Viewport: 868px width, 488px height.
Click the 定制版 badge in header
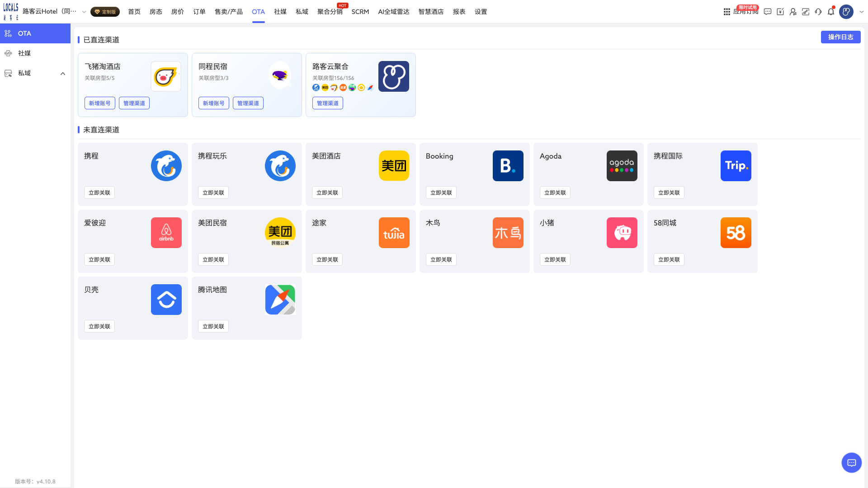(105, 12)
